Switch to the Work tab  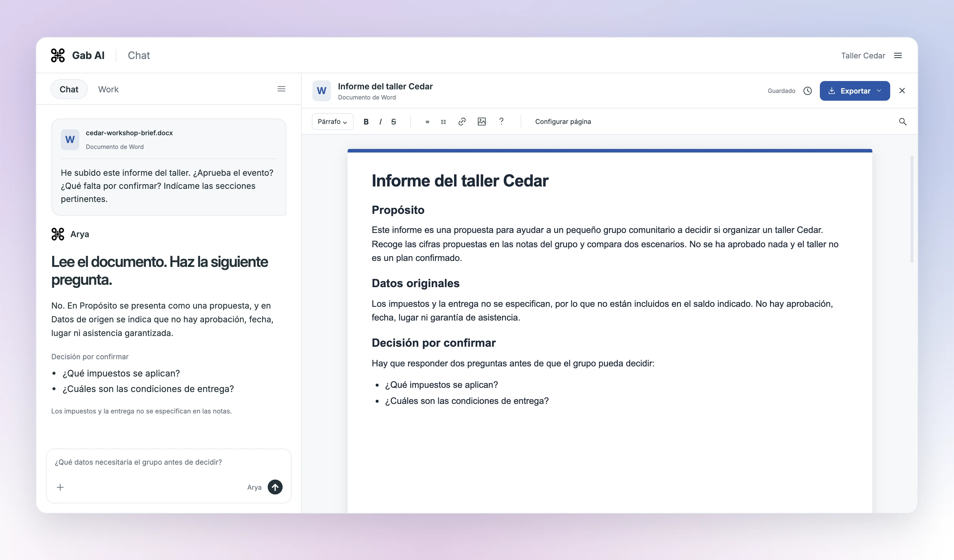click(108, 89)
